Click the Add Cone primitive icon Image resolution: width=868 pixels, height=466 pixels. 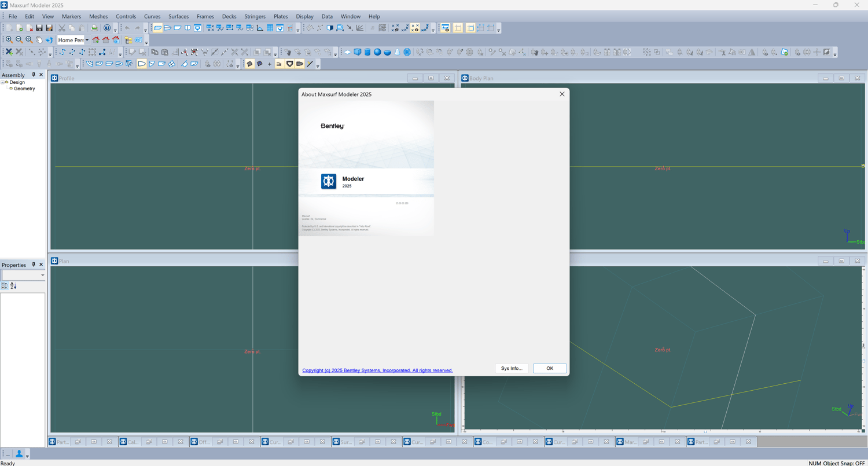point(398,52)
